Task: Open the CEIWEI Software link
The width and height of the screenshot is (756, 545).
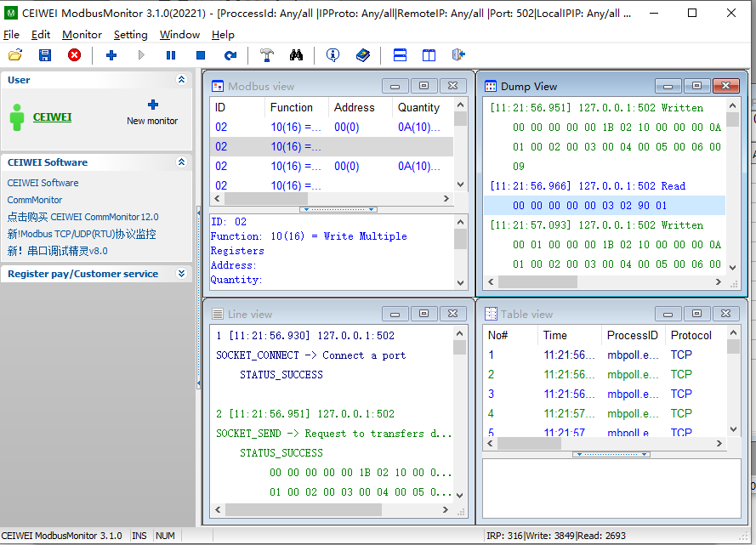Action: pyautogui.click(x=43, y=183)
